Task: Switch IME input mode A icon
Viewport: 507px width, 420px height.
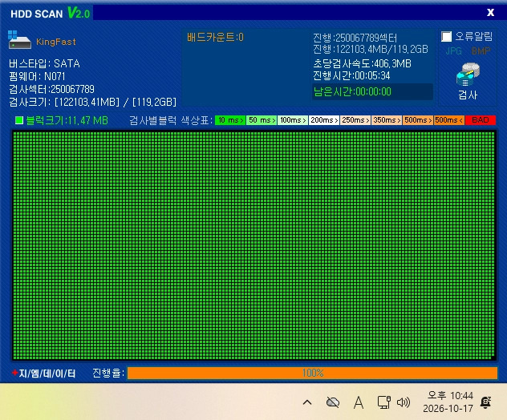Action: click(359, 402)
